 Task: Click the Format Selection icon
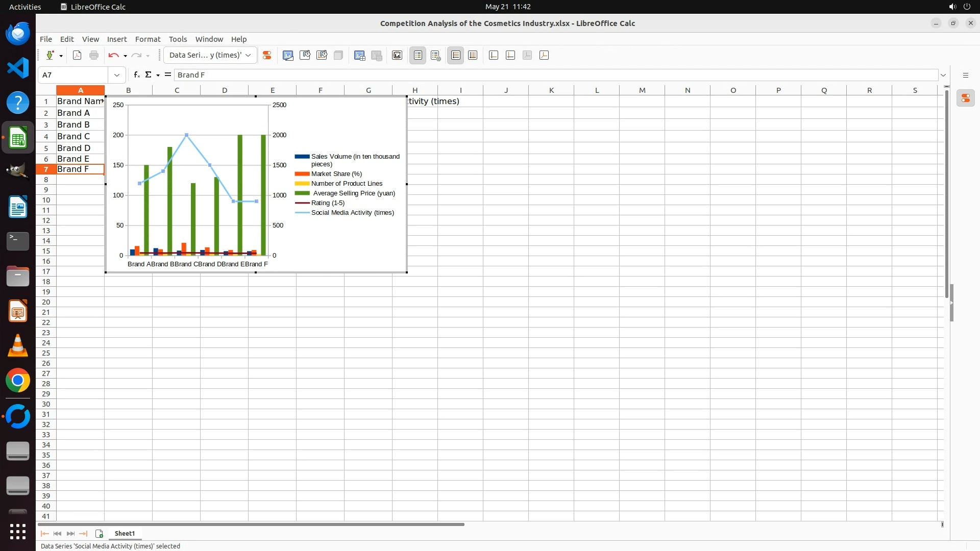(x=266, y=55)
